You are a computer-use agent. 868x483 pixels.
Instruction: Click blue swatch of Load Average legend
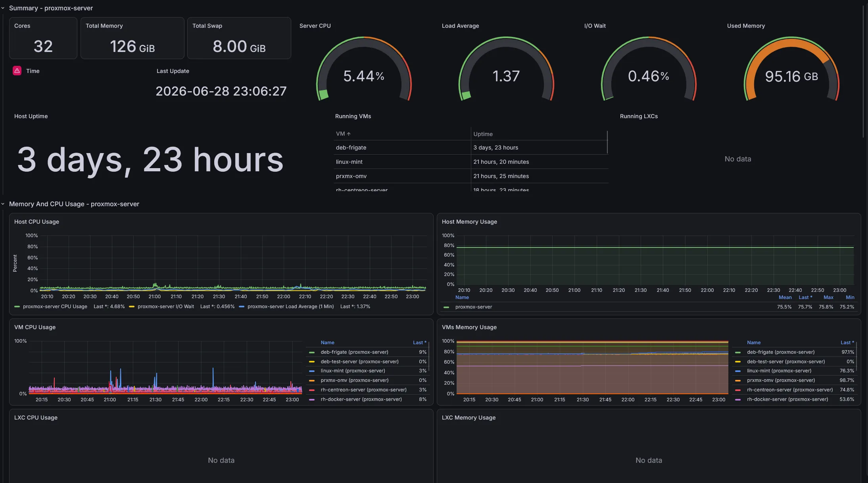pyautogui.click(x=242, y=307)
